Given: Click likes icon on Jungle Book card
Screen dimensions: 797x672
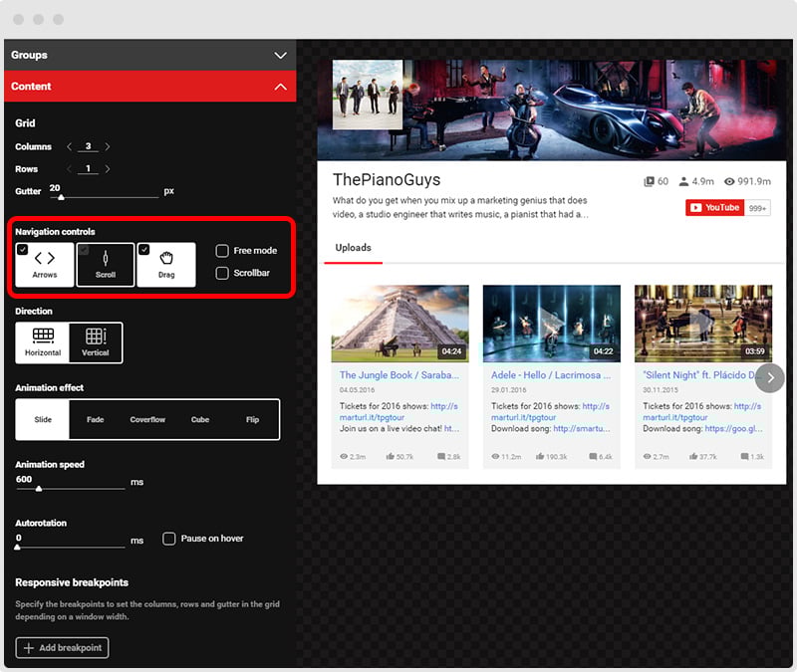Looking at the screenshot, I should click(x=390, y=457).
